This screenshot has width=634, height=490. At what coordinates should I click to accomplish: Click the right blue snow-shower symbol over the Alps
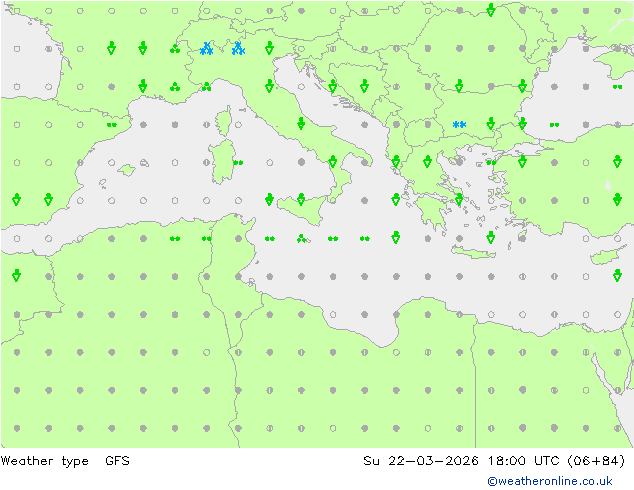[238, 49]
